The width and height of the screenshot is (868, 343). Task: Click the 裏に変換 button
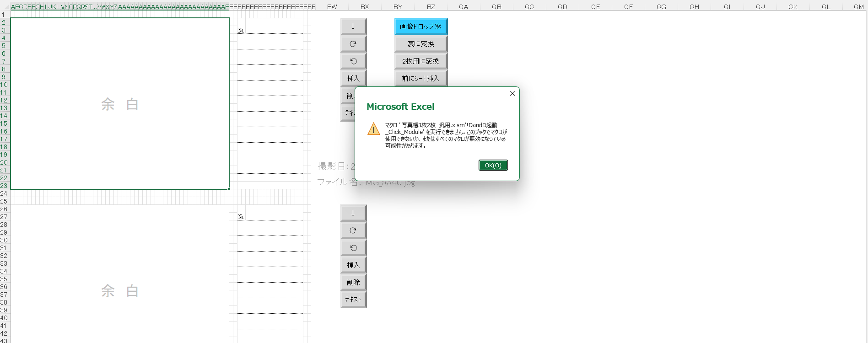421,44
